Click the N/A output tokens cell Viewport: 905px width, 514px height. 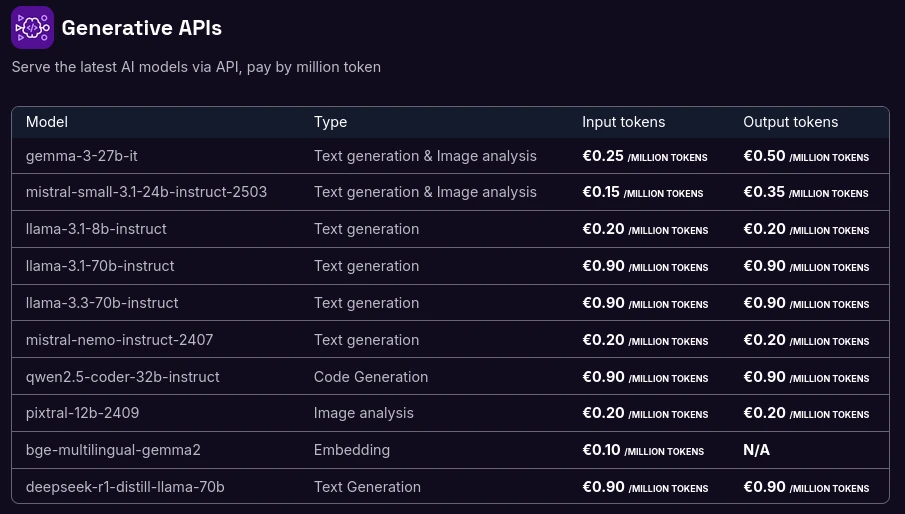(x=756, y=450)
